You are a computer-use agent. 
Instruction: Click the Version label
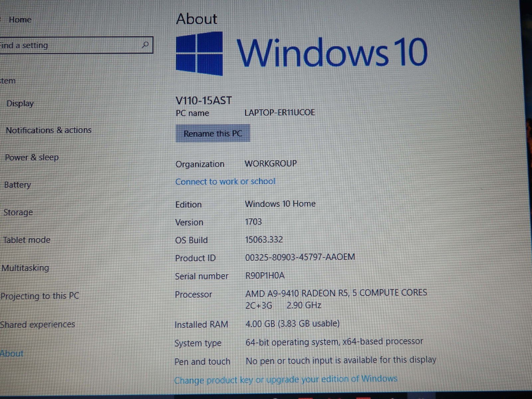[189, 222]
